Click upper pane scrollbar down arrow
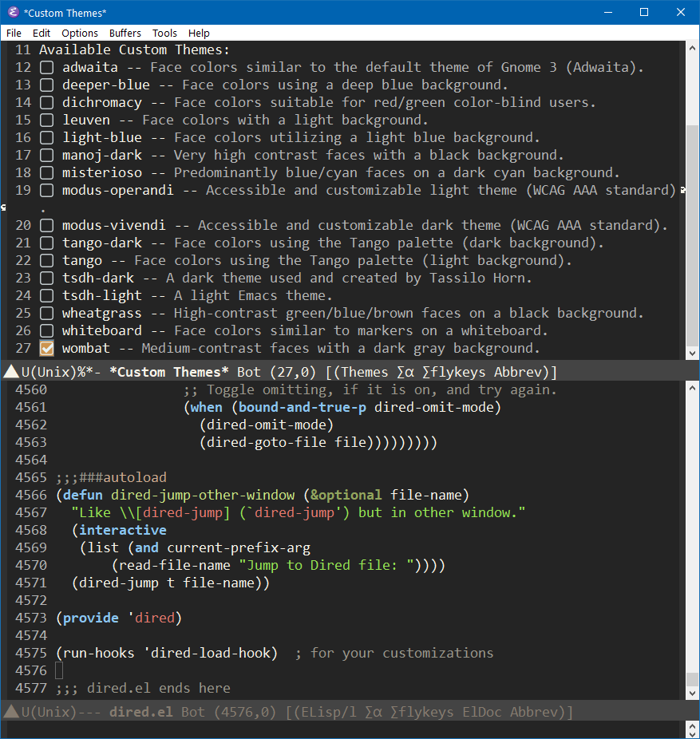This screenshot has height=739, width=700. 692,353
